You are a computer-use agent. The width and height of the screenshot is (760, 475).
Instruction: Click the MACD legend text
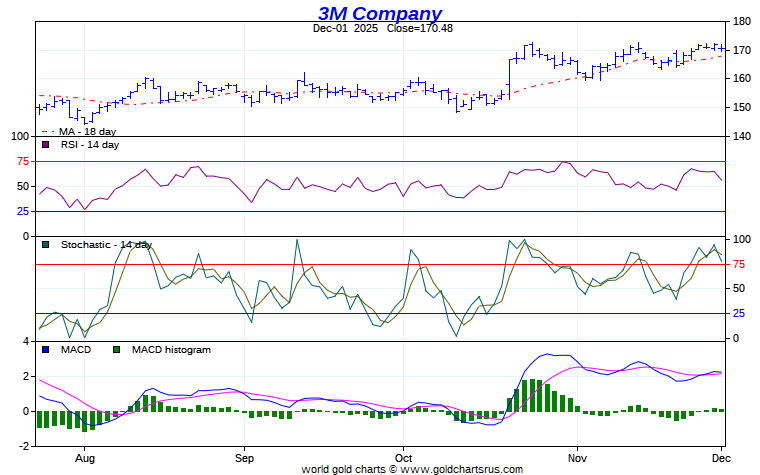tap(76, 349)
